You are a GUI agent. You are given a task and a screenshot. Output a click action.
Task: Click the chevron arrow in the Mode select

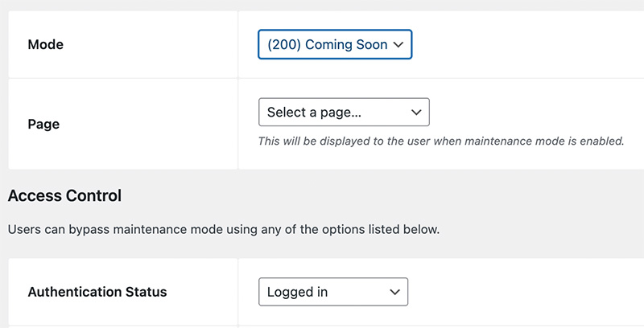tap(398, 45)
